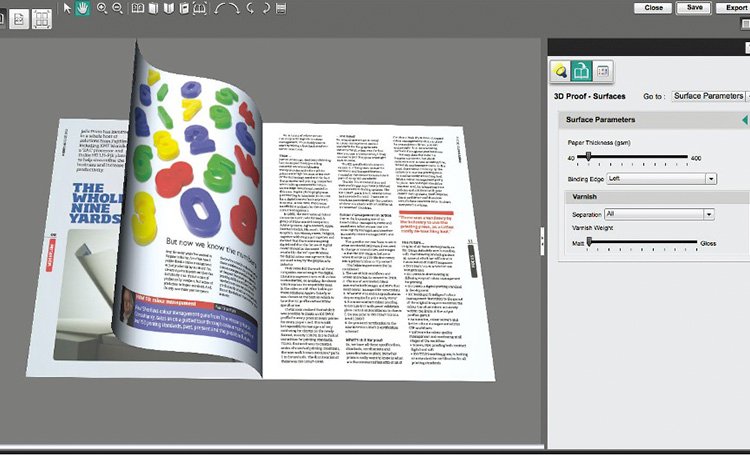Click the single page view icon at top left
The image size is (750, 455).
click(19, 17)
